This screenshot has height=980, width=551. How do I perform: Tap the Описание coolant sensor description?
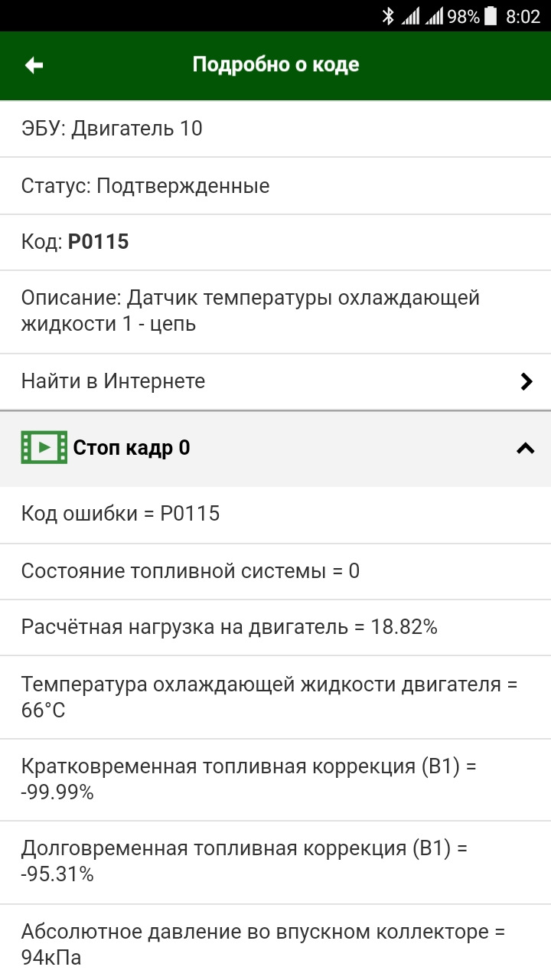(x=250, y=311)
